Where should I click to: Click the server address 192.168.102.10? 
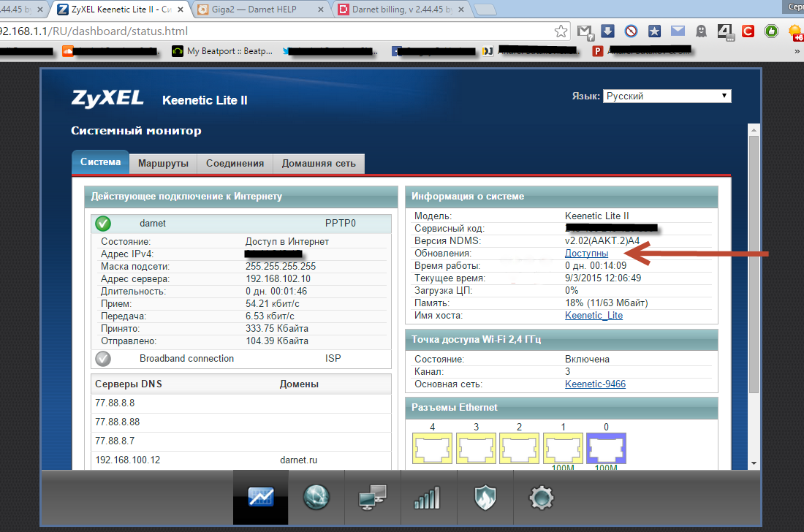coord(278,279)
